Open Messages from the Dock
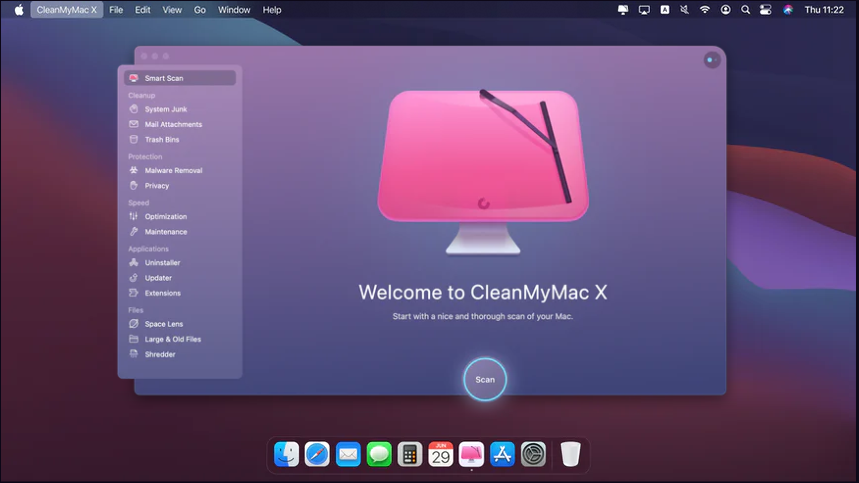The height and width of the screenshot is (483, 859). [379, 454]
